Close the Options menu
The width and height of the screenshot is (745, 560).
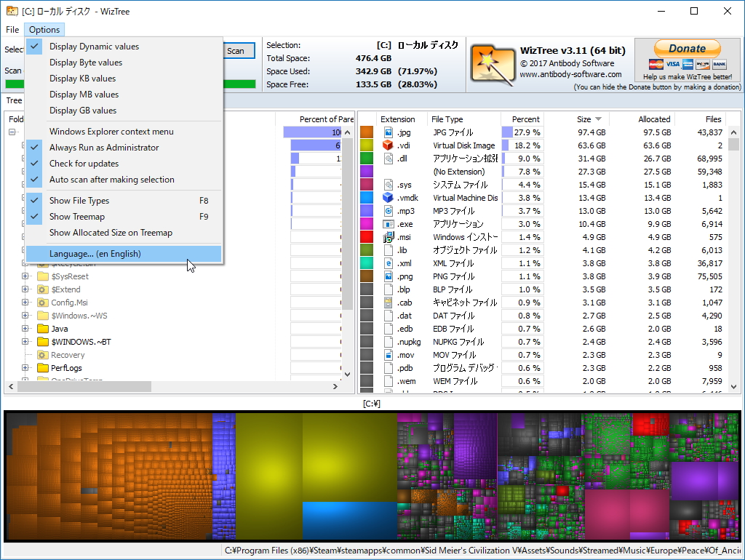[44, 29]
